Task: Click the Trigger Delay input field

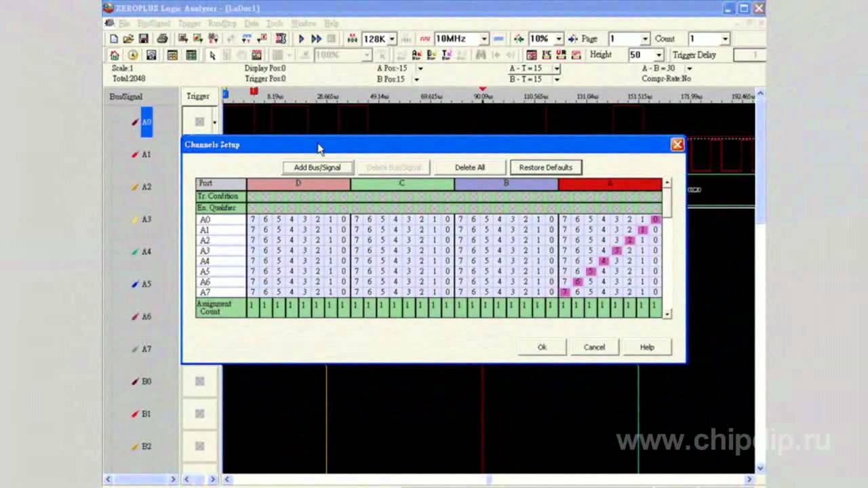Action: pyautogui.click(x=750, y=55)
